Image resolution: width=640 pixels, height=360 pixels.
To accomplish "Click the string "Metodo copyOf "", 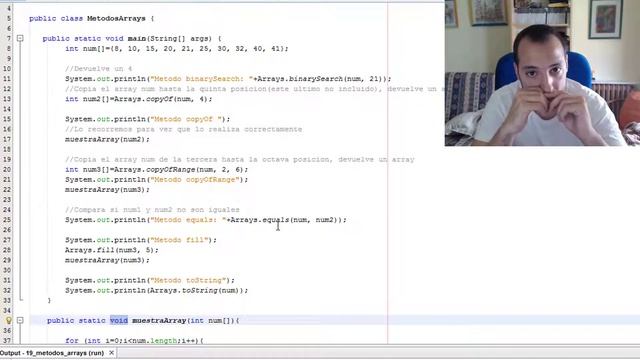I will 186,119.
